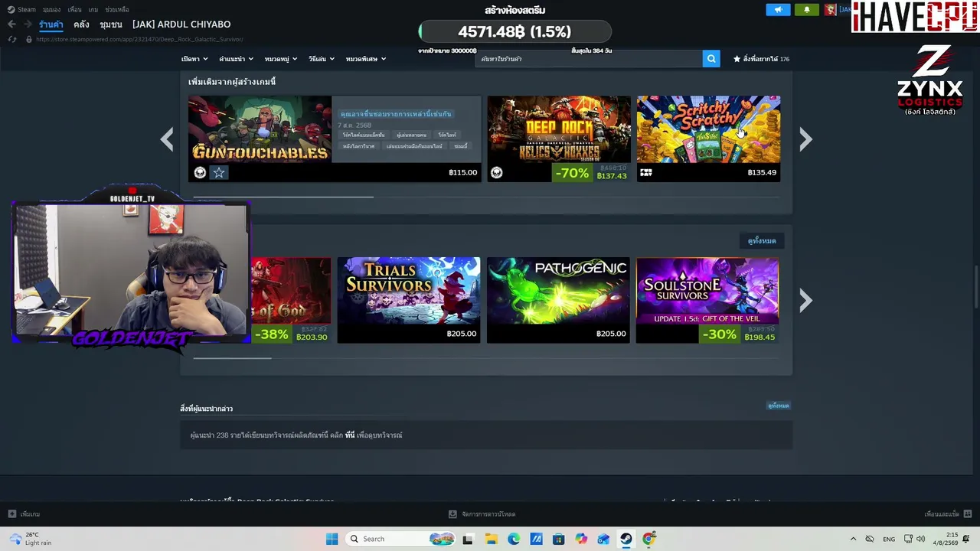Click เพื่อนและแชท button text
The height and width of the screenshot is (551, 980).
click(942, 514)
